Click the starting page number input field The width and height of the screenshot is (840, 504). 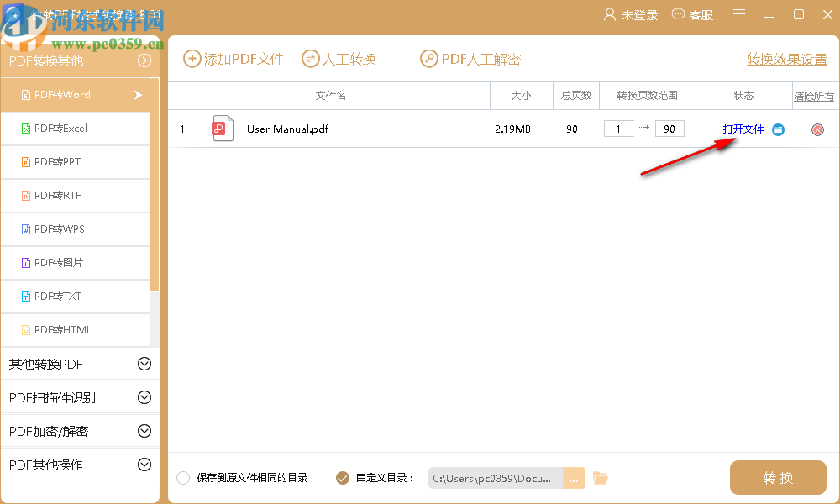[x=618, y=129]
